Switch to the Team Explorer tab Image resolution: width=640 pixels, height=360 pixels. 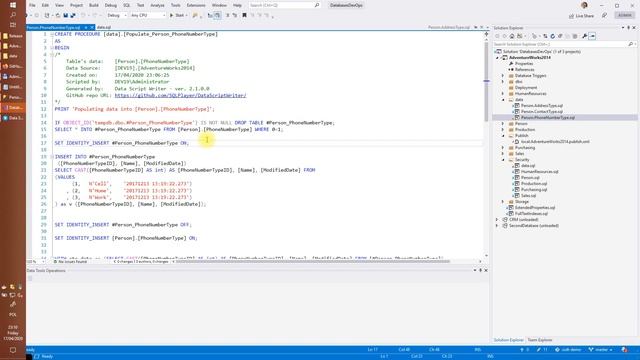[x=540, y=340]
